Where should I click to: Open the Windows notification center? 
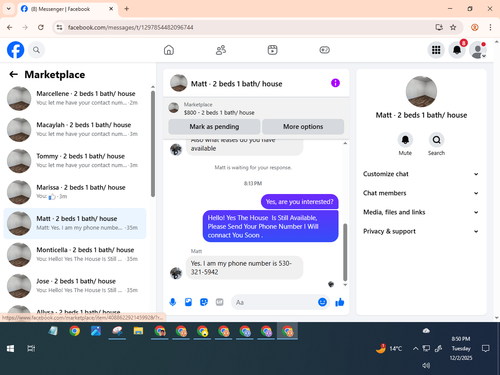click(486, 349)
